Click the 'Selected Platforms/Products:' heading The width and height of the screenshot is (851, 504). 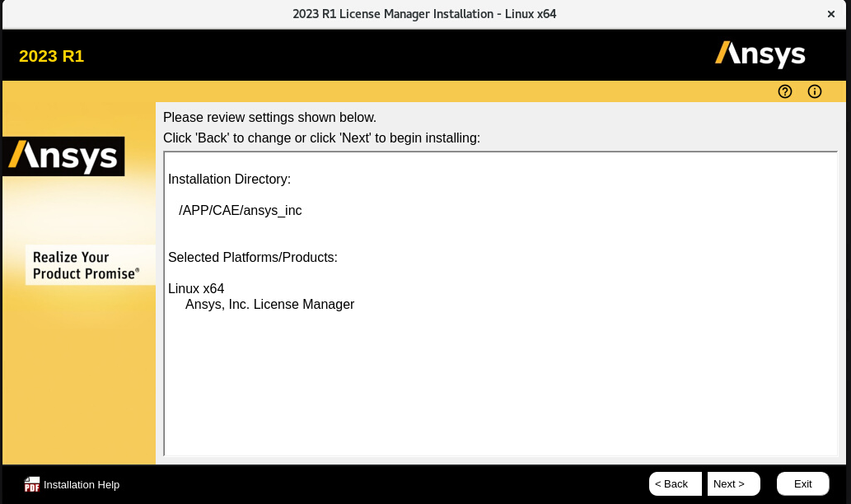pyautogui.click(x=252, y=257)
